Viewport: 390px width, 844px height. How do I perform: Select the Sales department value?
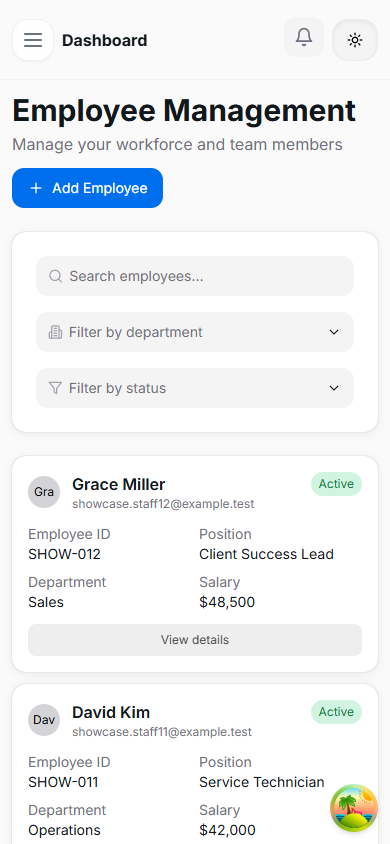[46, 602]
